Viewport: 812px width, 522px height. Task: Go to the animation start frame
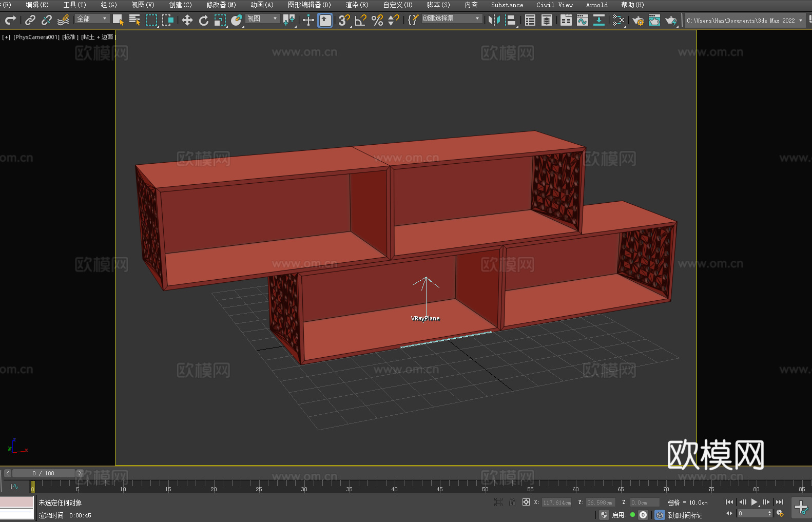(x=729, y=502)
